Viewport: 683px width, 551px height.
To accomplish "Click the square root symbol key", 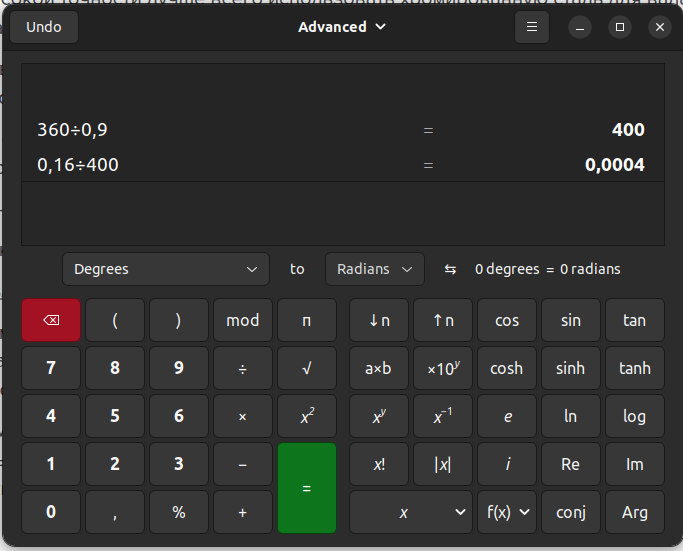I will click(307, 368).
